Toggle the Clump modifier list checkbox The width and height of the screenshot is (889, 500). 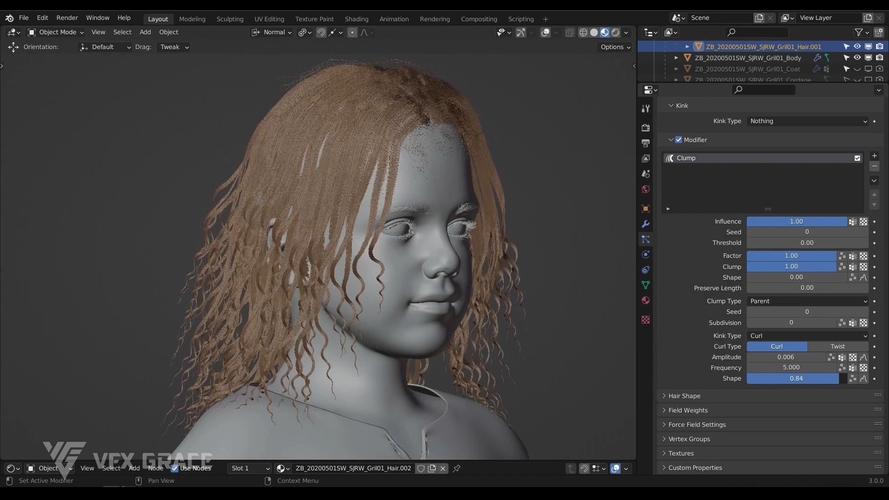coord(857,158)
